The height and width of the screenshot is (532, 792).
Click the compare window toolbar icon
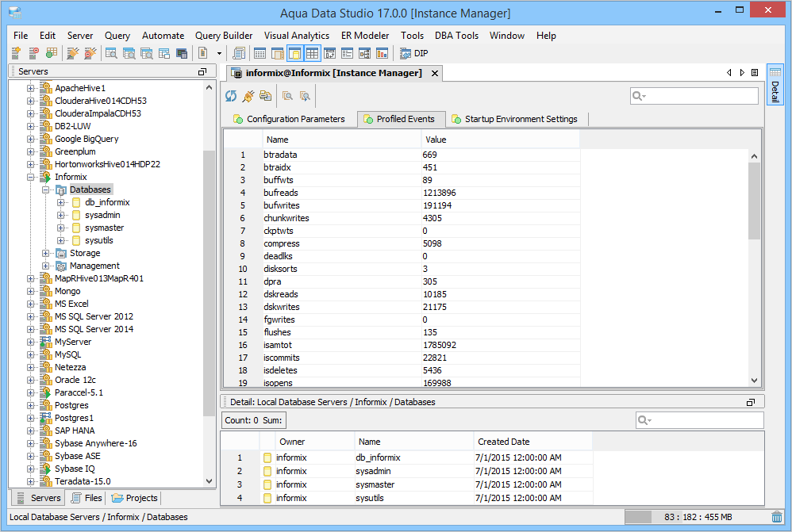330,53
